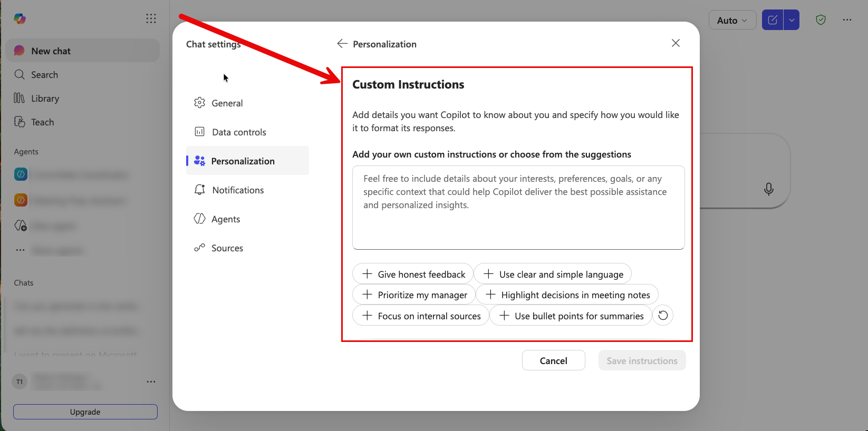Add Focus on internal sources suggestion
Screen dimensions: 868x431
pos(421,316)
